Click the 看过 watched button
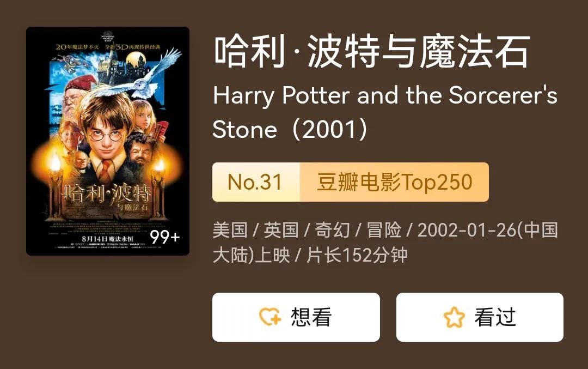This screenshot has height=369, width=588. tap(480, 317)
